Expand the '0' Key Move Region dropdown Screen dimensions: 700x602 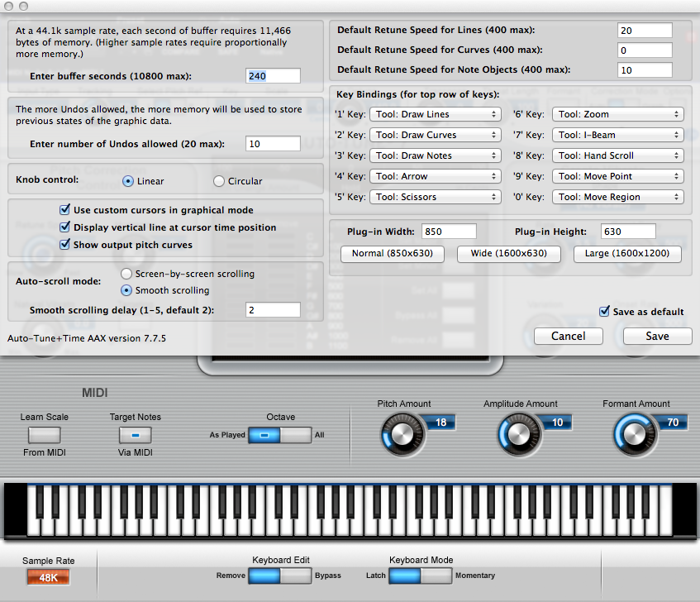617,197
